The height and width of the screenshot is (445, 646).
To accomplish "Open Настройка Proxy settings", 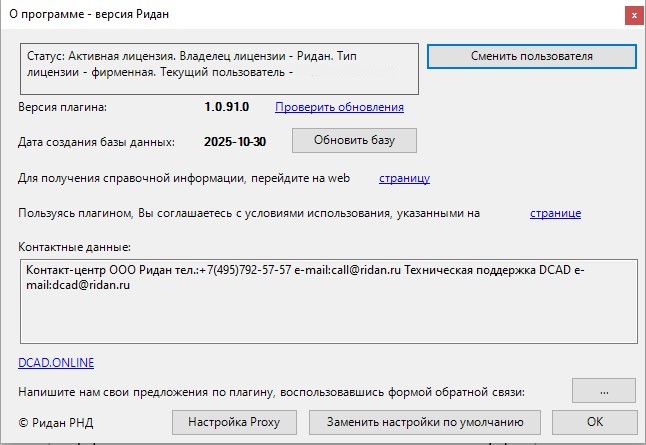I will 235,421.
